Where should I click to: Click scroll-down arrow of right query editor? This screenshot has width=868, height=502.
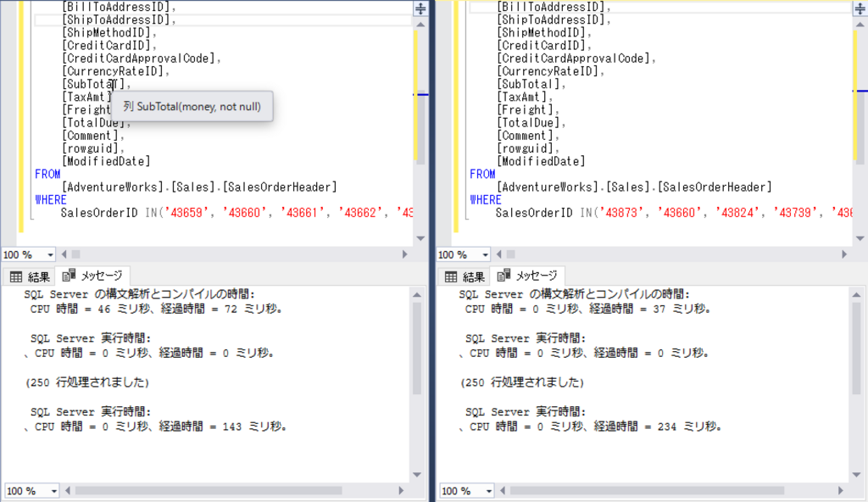(860, 238)
